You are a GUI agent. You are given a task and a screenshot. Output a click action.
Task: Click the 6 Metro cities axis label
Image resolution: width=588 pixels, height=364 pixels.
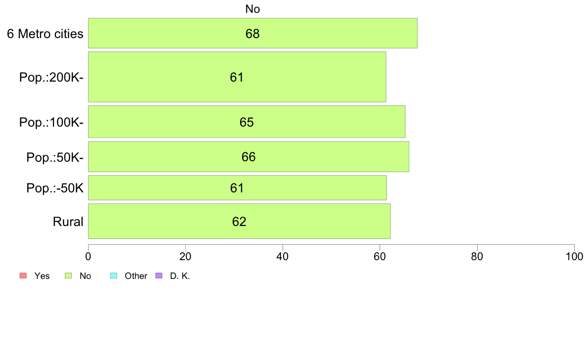tap(45, 34)
